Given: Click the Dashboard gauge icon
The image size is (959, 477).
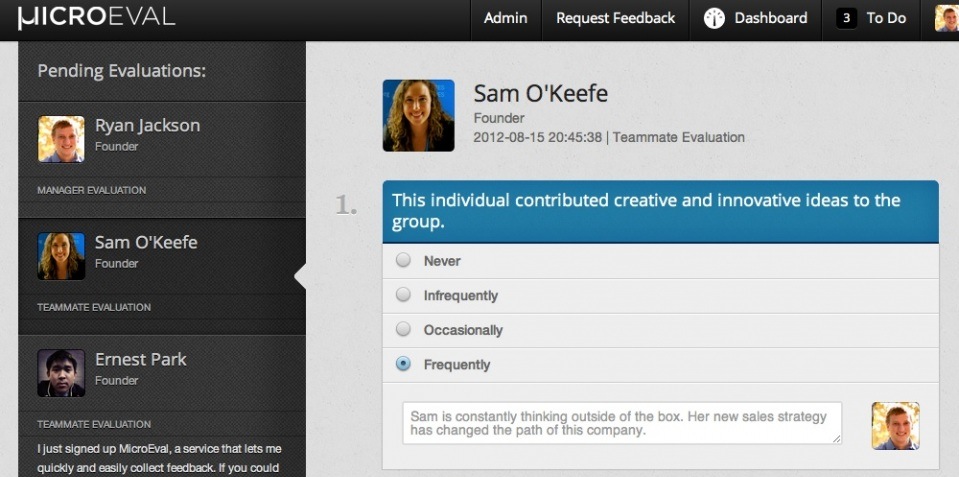Looking at the screenshot, I should pos(714,18).
